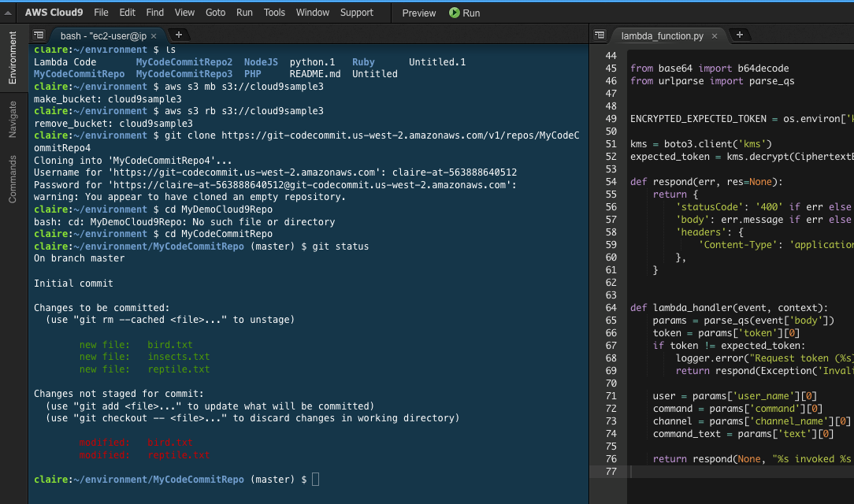
Task: Click the tab-list icon beside the lambda_function.py tab
Action: click(x=600, y=35)
